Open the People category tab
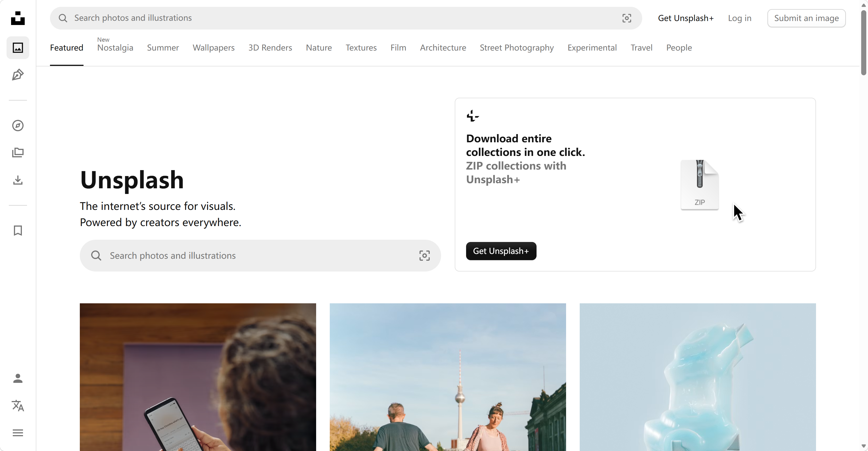The width and height of the screenshot is (868, 451). click(679, 48)
